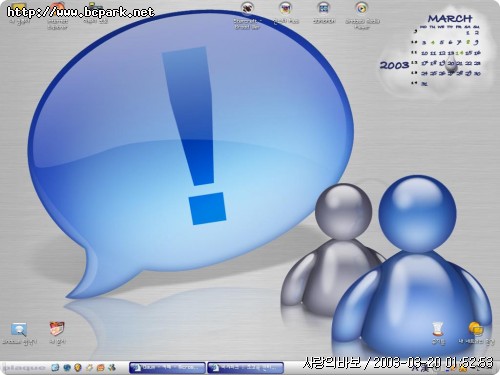
Task: Switch to the second taskbar window button
Action: (246, 368)
